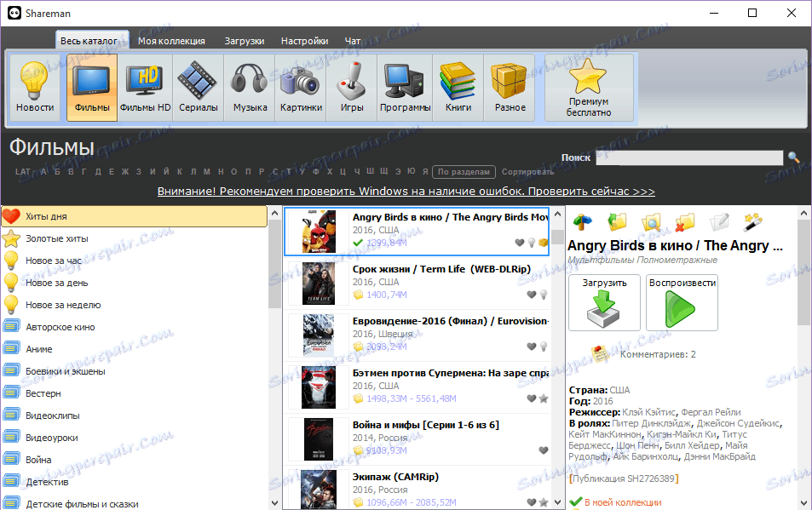The width and height of the screenshot is (812, 510).
Task: Open the Музыка headphones category
Action: (x=250, y=88)
